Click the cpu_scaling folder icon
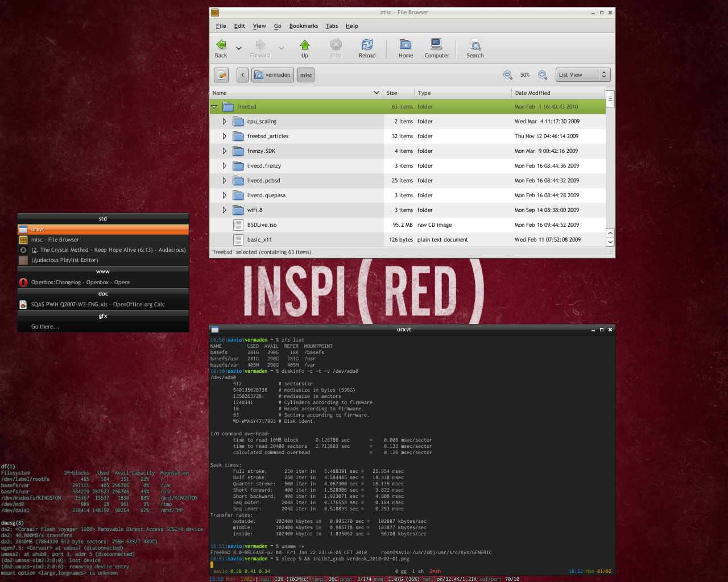The image size is (728, 582). (x=238, y=122)
